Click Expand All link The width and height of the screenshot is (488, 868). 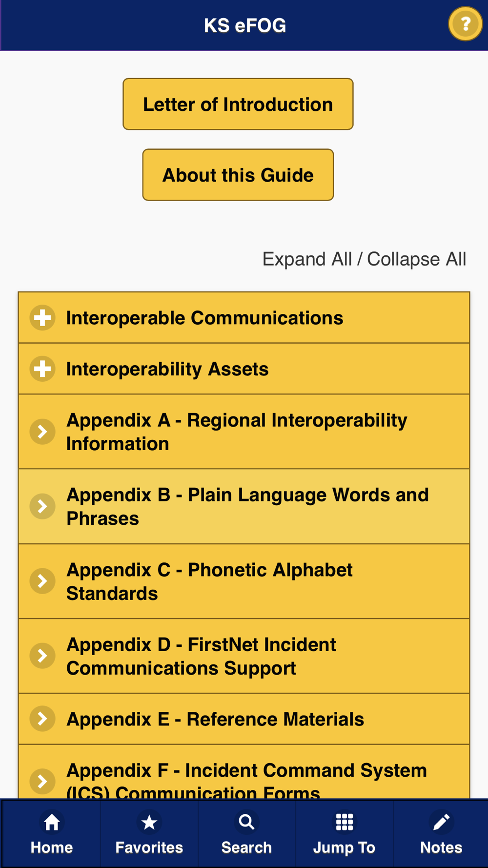click(307, 259)
